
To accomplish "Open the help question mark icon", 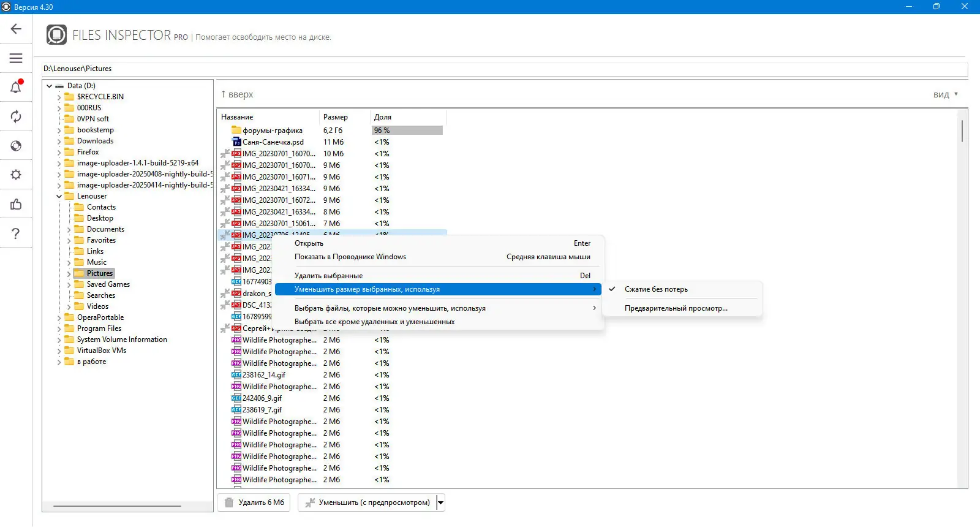I will tap(16, 233).
